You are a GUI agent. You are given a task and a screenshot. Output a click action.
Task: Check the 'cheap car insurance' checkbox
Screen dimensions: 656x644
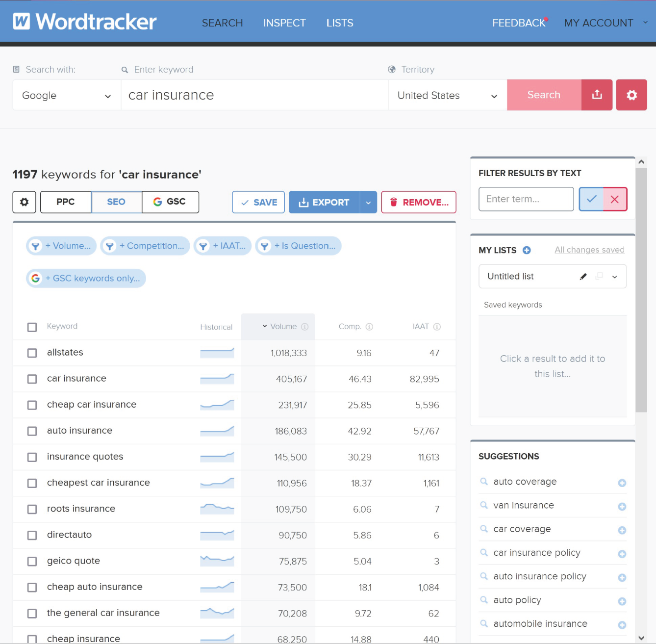point(32,405)
